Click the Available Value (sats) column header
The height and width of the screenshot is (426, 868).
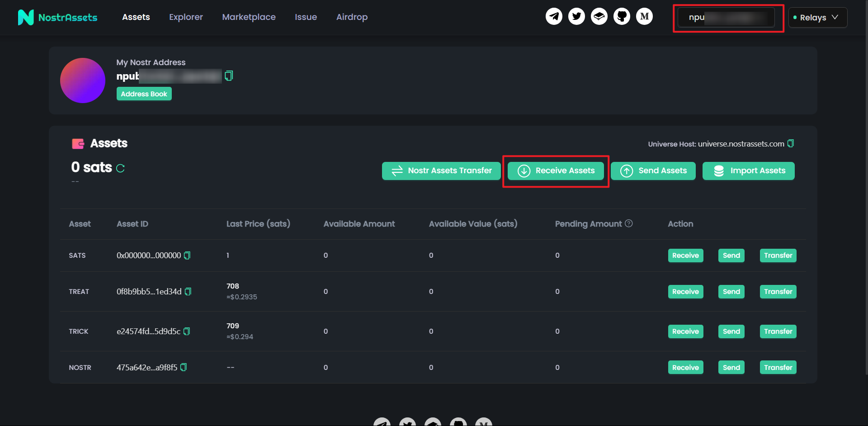click(x=473, y=224)
